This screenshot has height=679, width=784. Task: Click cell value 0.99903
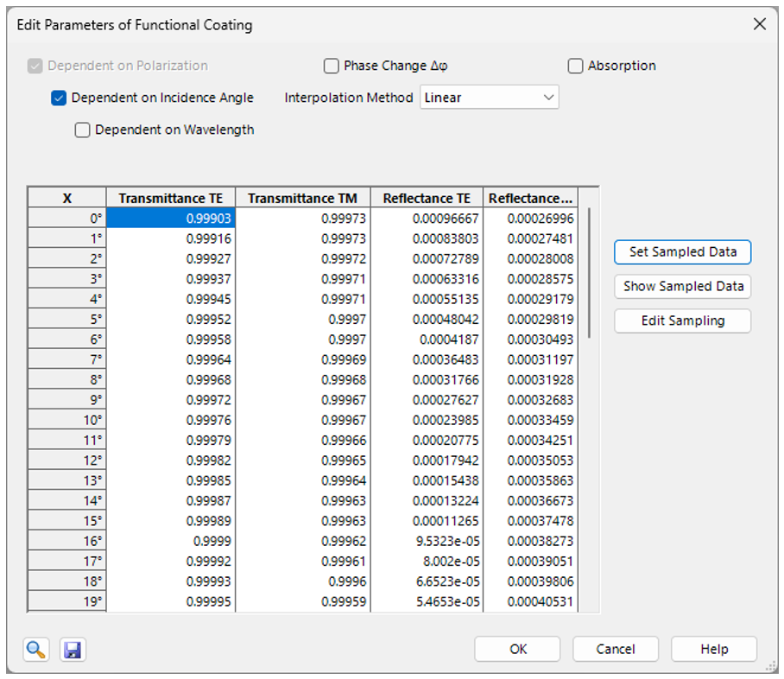click(x=170, y=219)
